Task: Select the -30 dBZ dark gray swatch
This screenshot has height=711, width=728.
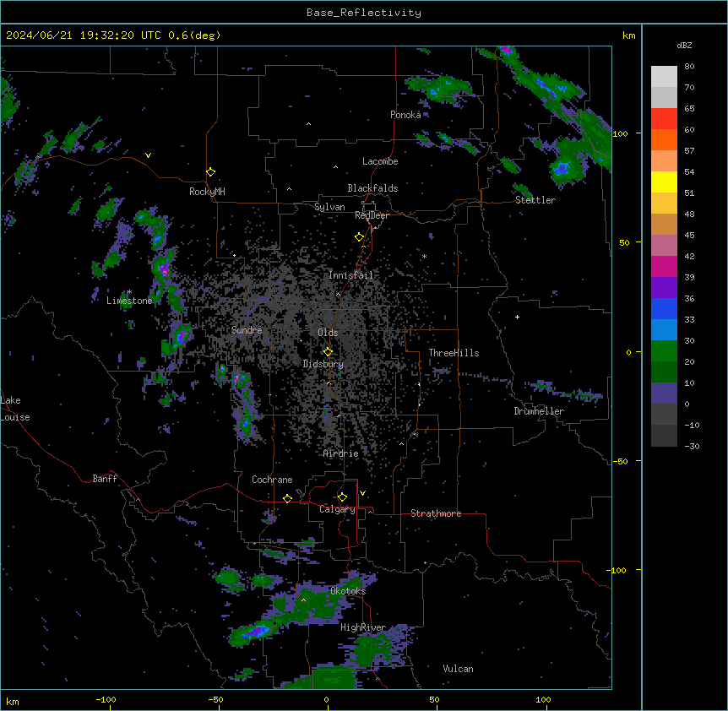Action: [x=664, y=436]
